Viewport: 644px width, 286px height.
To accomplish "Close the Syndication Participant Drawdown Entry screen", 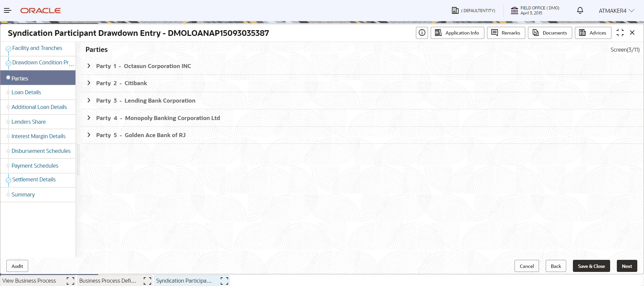I will 632,33.
